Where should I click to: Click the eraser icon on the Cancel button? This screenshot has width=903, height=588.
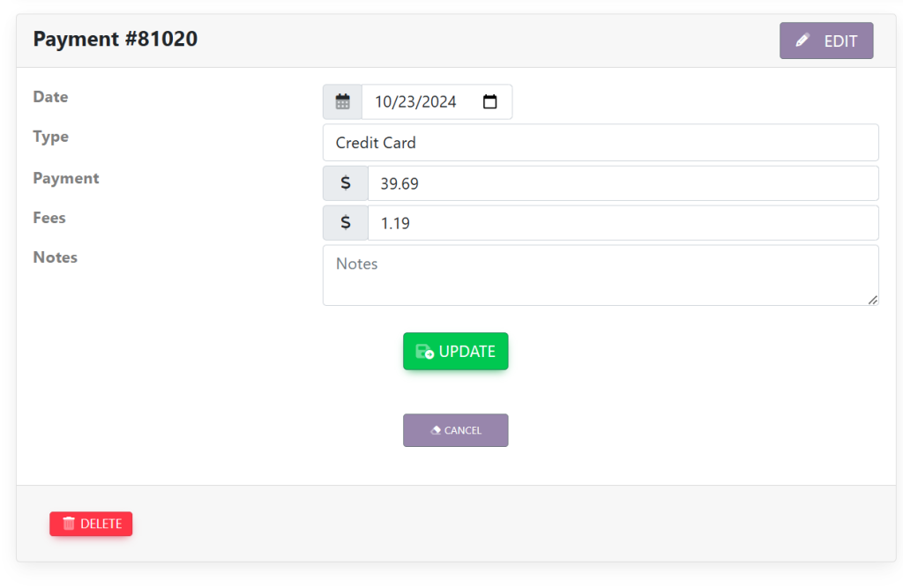click(x=436, y=430)
